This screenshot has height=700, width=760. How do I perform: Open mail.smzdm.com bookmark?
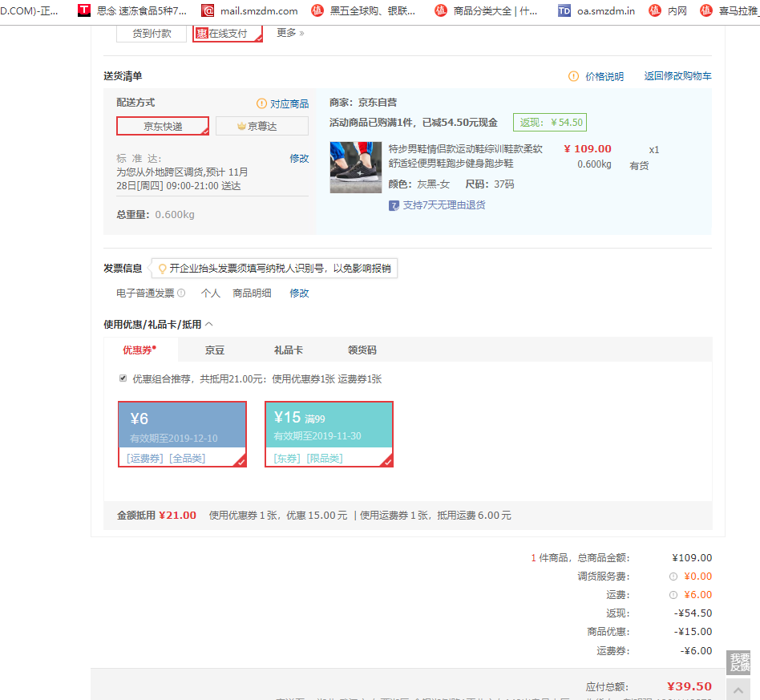click(x=249, y=10)
